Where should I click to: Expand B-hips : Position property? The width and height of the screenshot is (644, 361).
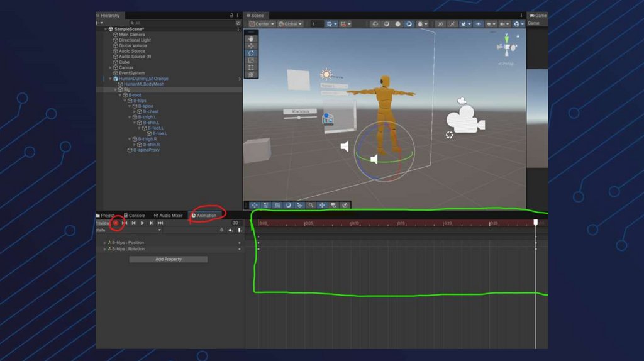(x=105, y=243)
